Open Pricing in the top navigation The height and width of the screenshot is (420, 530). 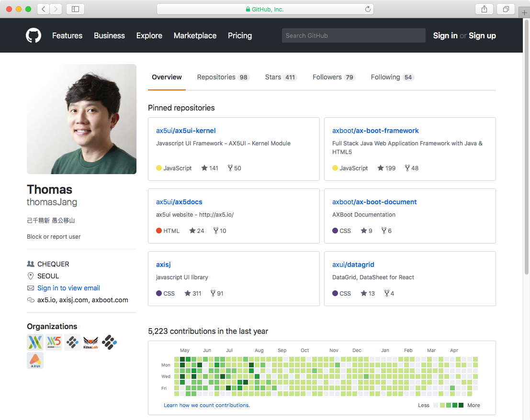pos(240,35)
